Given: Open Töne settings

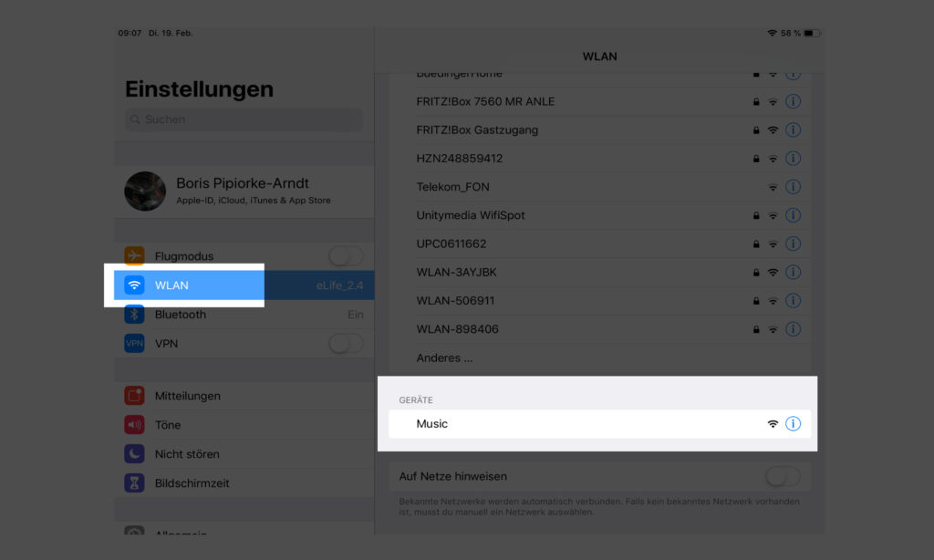Looking at the screenshot, I should (244, 425).
